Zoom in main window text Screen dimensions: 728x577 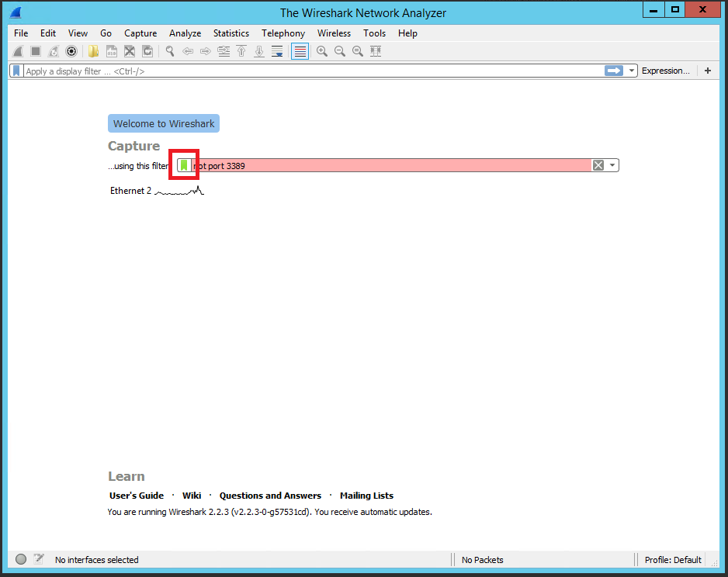[322, 51]
